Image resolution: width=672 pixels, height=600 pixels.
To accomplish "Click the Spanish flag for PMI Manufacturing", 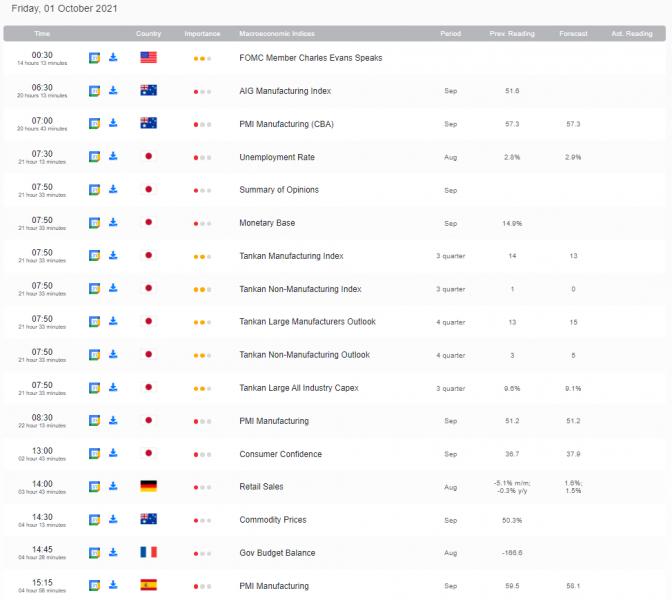I will tap(148, 585).
